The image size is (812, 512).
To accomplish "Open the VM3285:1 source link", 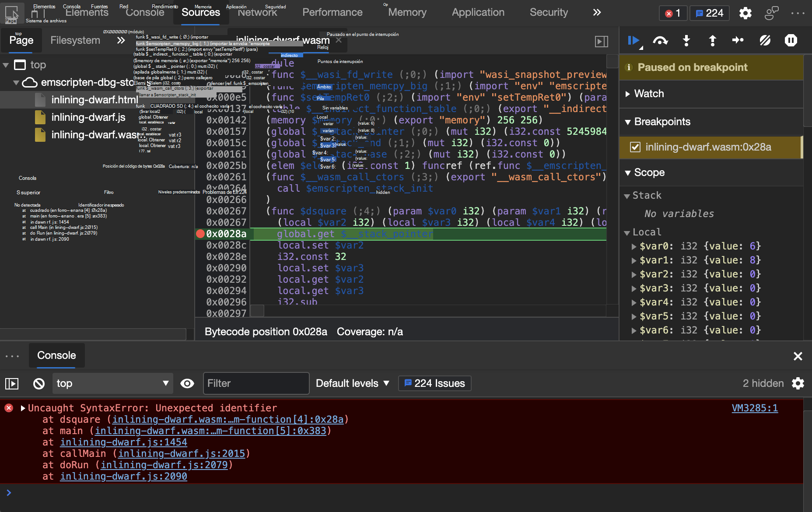I will tap(755, 408).
